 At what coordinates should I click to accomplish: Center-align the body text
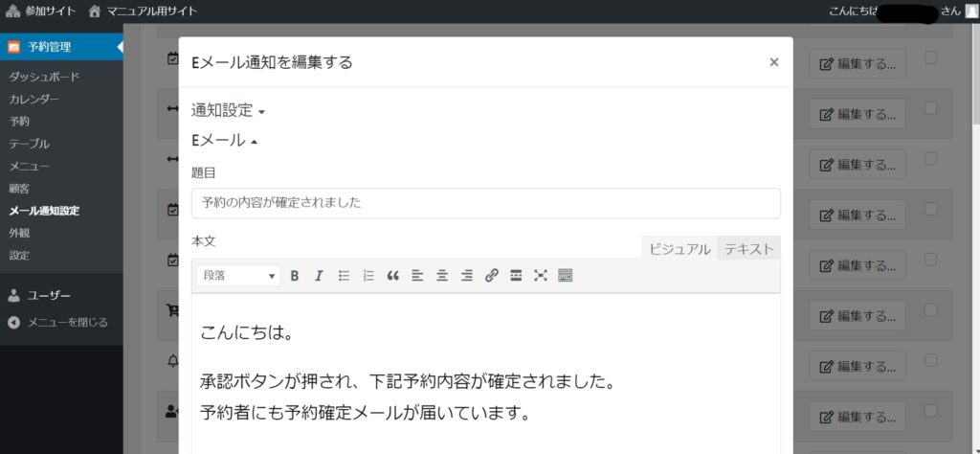pos(442,276)
